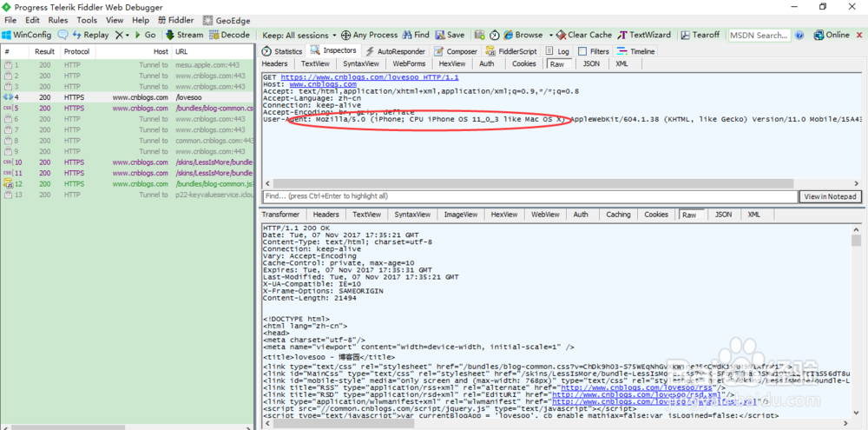Click the Host www.cnblogs.com link
The width and height of the screenshot is (868, 430).
(x=323, y=84)
